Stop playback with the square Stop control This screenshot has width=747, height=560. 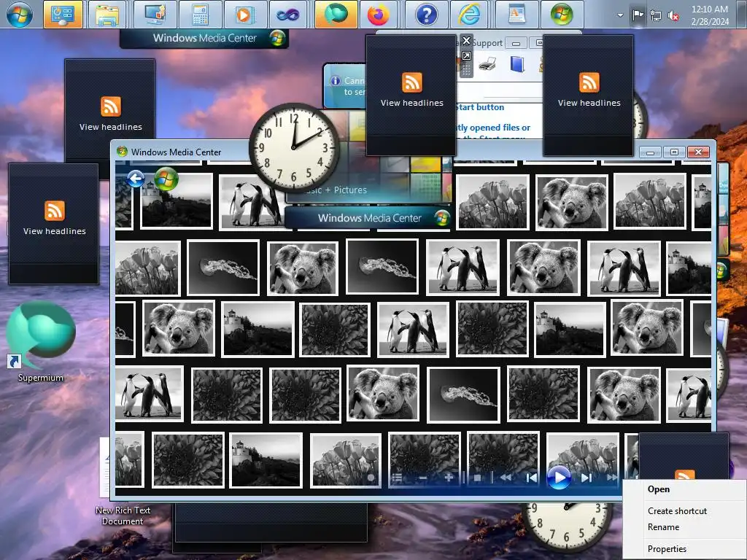point(477,478)
